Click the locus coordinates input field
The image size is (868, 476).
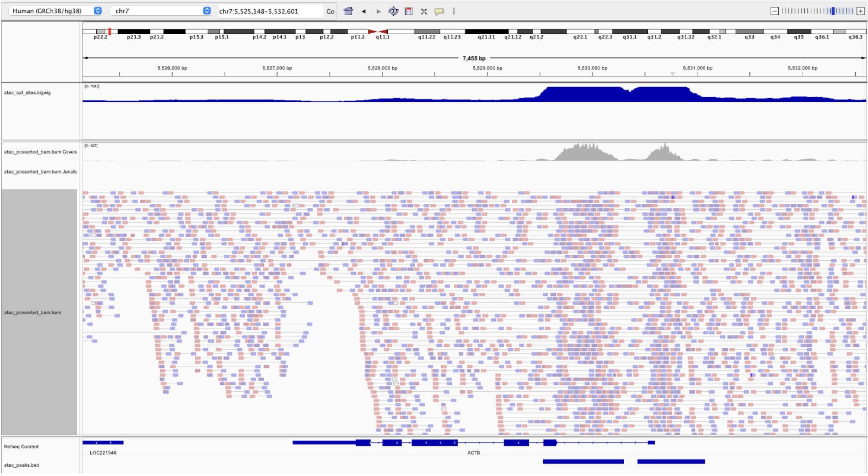[x=270, y=11]
